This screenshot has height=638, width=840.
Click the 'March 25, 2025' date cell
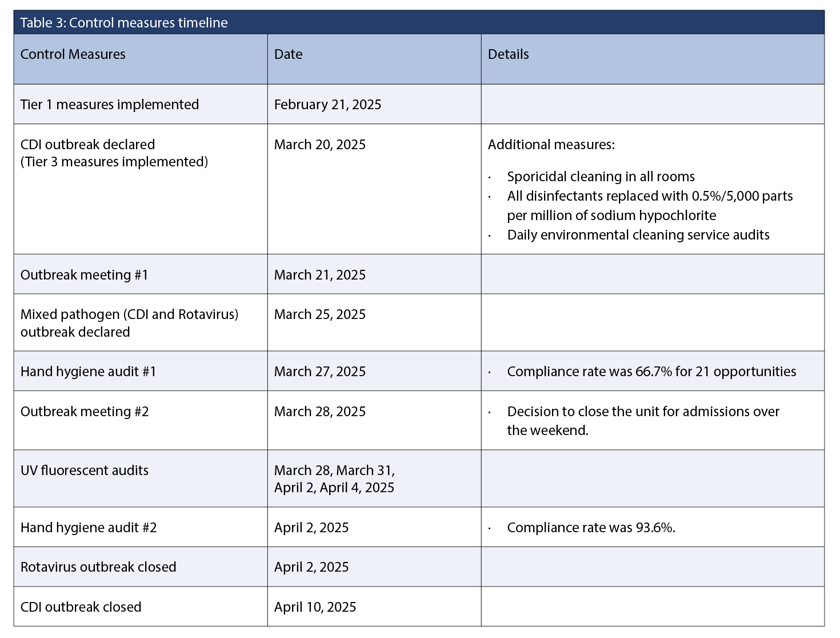320,314
